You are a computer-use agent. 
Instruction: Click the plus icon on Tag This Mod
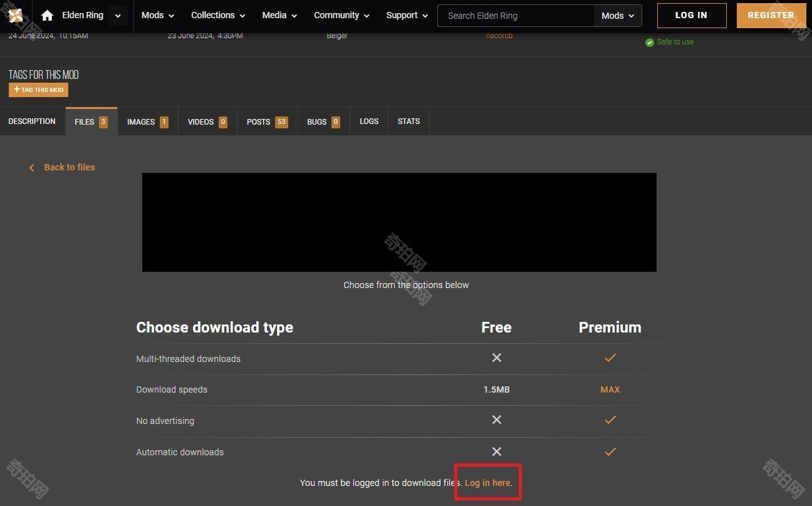[17, 90]
